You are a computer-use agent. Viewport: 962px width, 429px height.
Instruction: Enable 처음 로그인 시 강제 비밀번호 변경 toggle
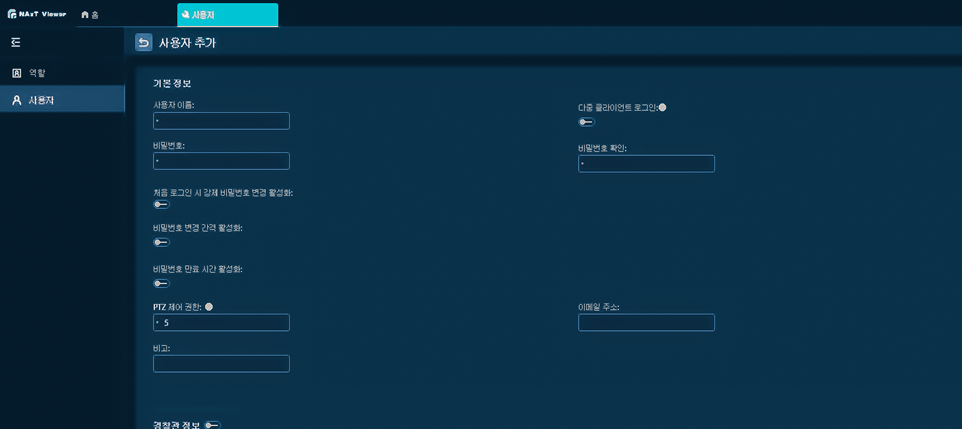pyautogui.click(x=161, y=204)
